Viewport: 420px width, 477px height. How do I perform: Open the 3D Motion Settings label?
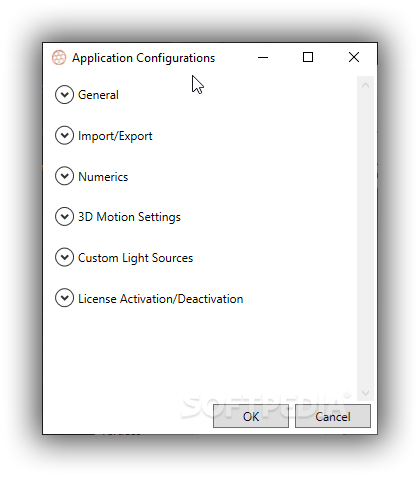point(129,217)
